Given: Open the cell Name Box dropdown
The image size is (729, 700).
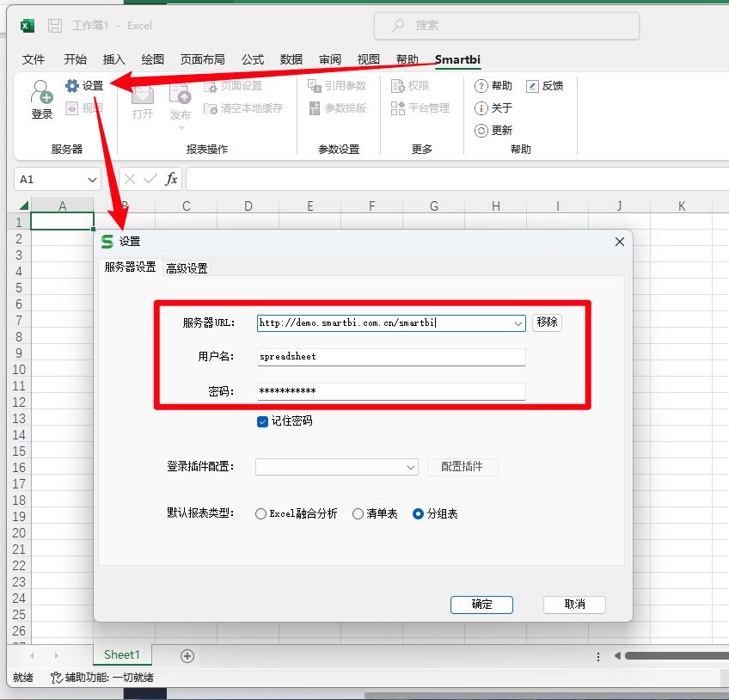Looking at the screenshot, I should (x=93, y=178).
